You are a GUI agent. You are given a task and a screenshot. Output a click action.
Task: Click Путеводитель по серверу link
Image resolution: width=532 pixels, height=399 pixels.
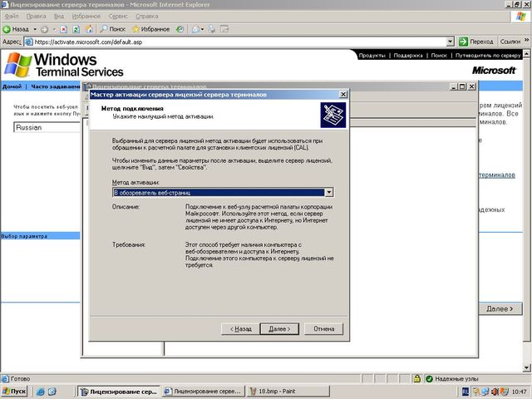[488, 56]
